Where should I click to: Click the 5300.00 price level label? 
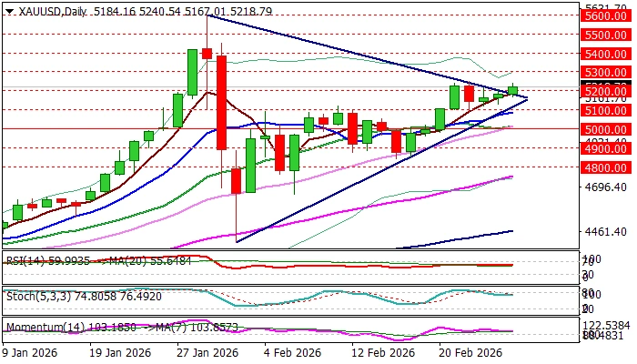point(608,72)
